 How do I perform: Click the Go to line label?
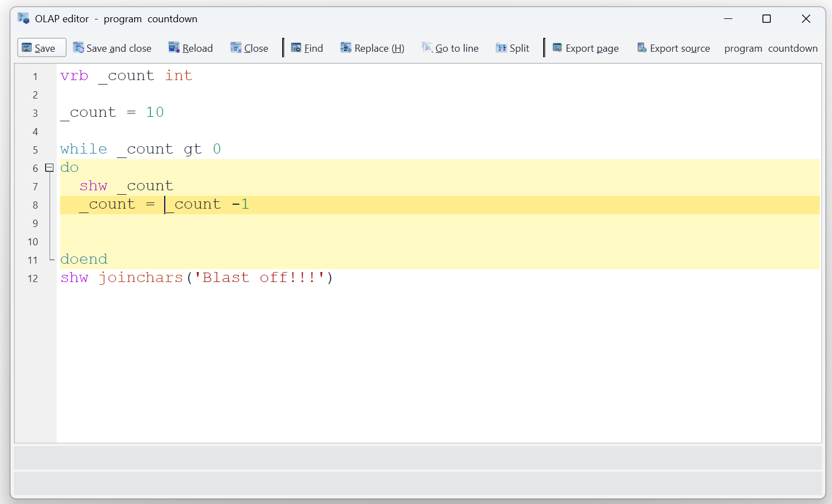tap(457, 48)
